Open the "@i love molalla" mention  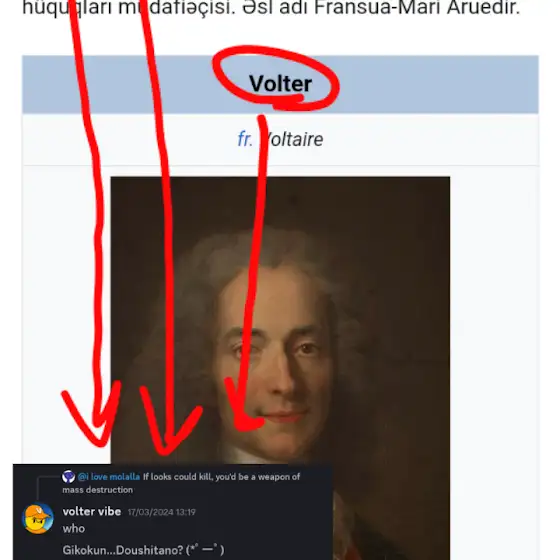click(x=109, y=477)
